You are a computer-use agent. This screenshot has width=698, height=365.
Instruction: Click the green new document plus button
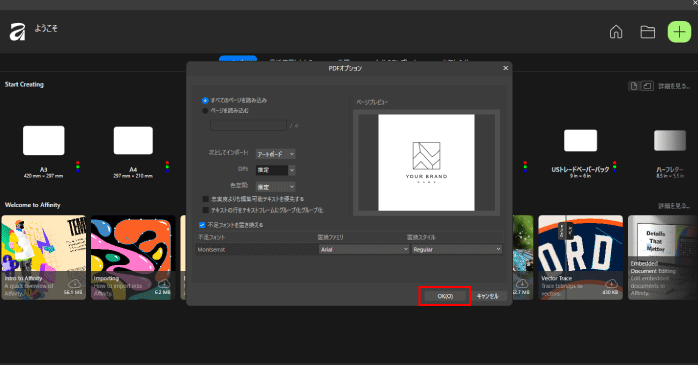679,32
